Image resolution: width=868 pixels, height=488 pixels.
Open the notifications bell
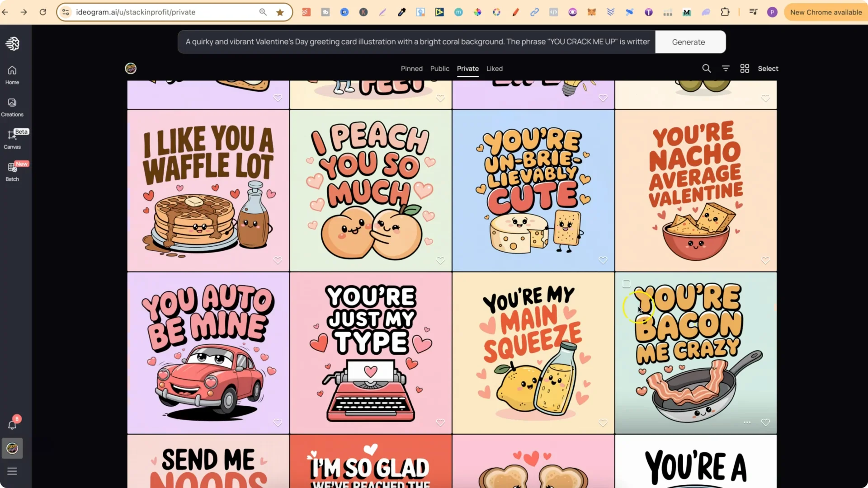pyautogui.click(x=13, y=424)
